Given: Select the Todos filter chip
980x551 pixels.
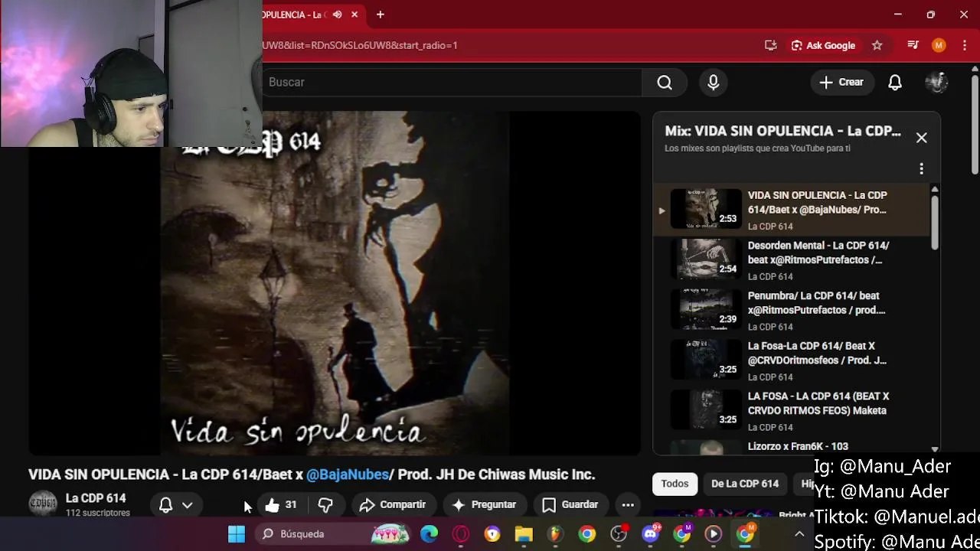Looking at the screenshot, I should click(x=675, y=484).
